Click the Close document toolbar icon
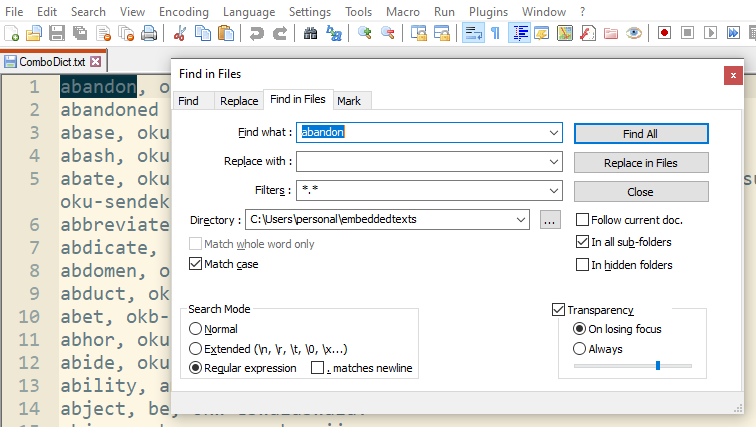Image resolution: width=756 pixels, height=427 pixels. click(x=103, y=33)
